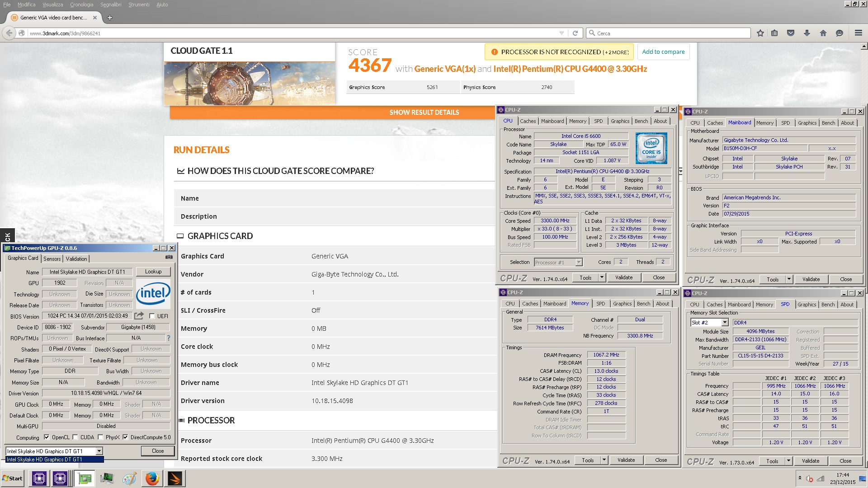This screenshot has height=488, width=868.
Task: Switch to GPU-Z from the taskbar
Action: tap(84, 478)
